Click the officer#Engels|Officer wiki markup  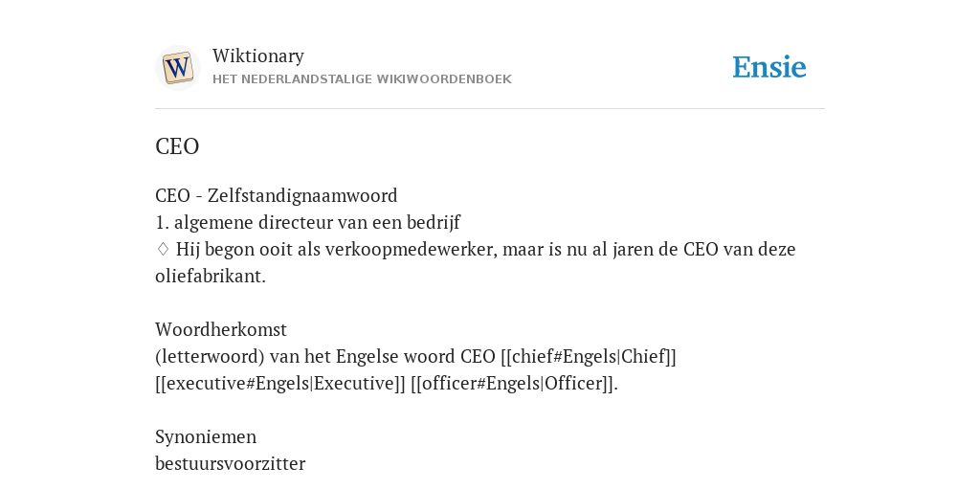click(513, 383)
